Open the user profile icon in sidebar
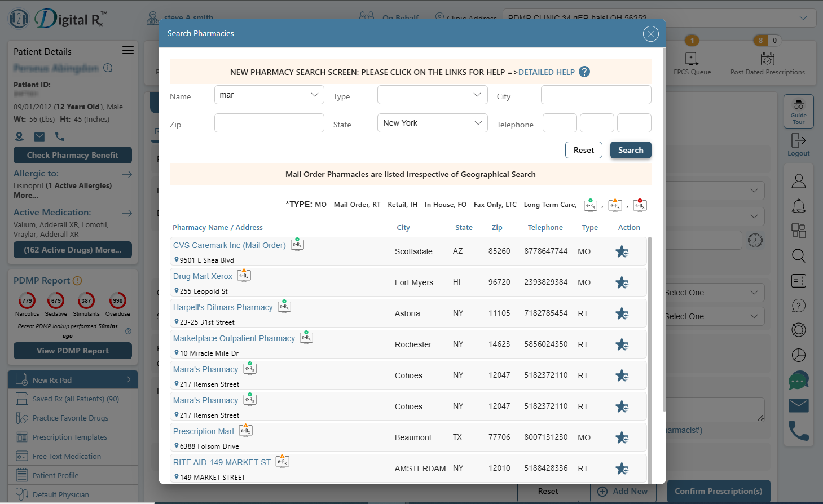Viewport: 823px width, 504px height. click(799, 181)
